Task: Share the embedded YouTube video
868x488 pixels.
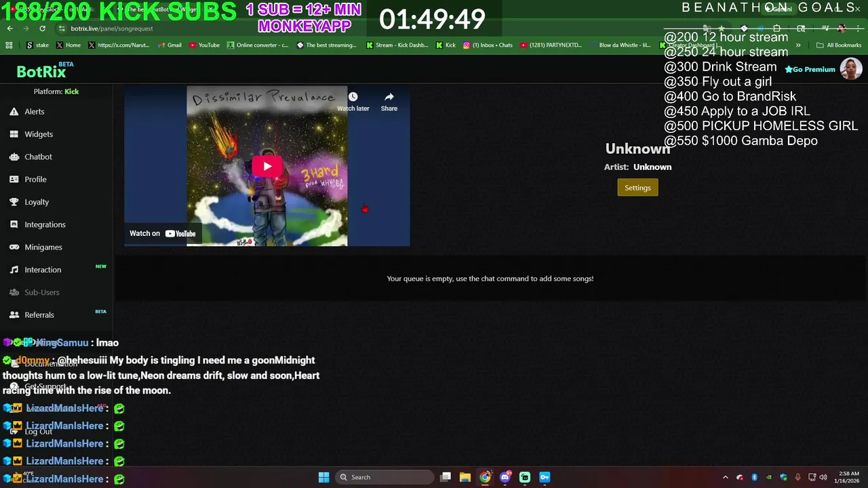Action: [389, 102]
